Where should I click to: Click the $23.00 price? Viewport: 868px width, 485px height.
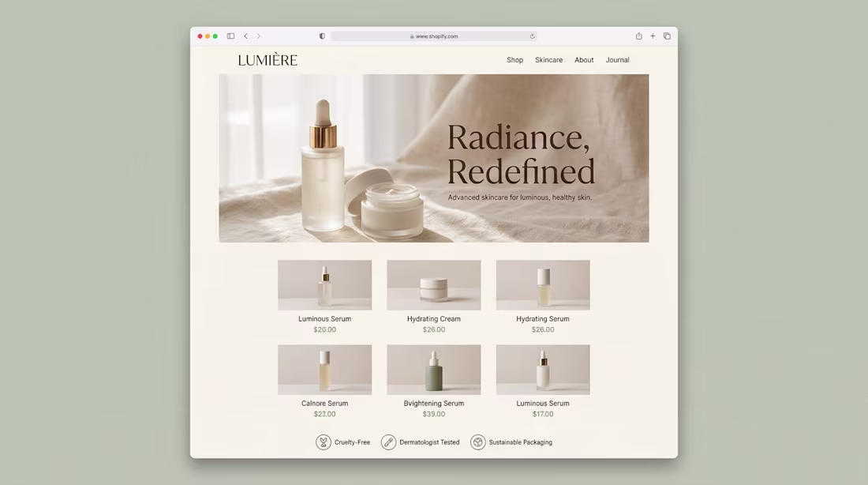[325, 414]
